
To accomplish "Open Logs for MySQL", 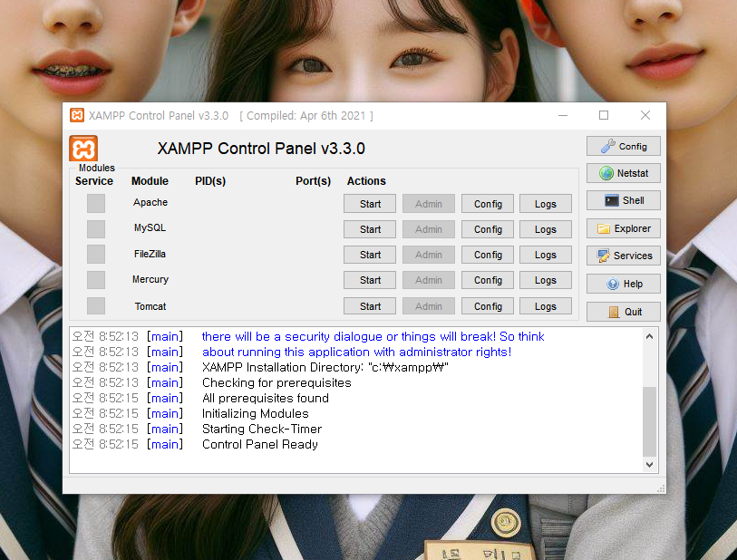I will pos(545,229).
